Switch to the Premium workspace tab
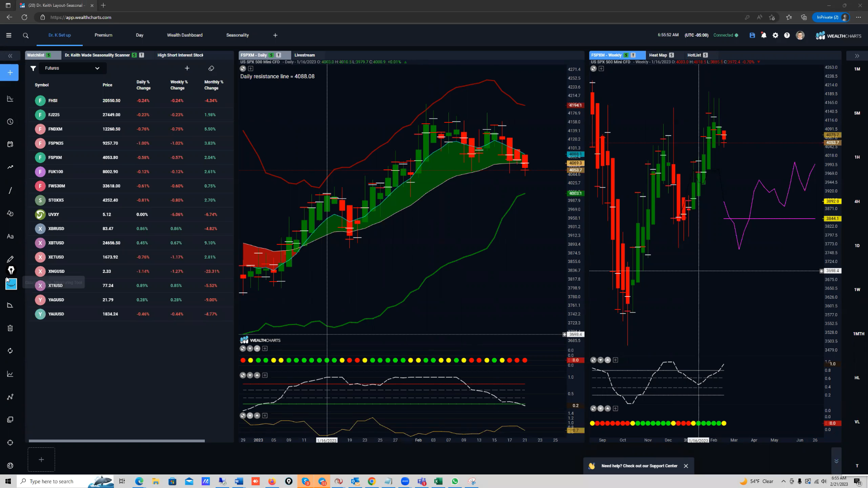868x488 pixels. coord(104,35)
